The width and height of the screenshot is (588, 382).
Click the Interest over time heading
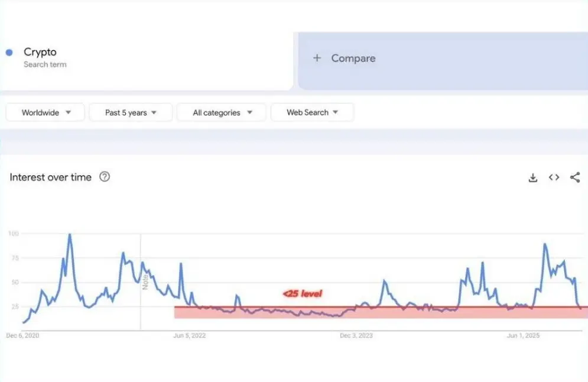tap(51, 177)
